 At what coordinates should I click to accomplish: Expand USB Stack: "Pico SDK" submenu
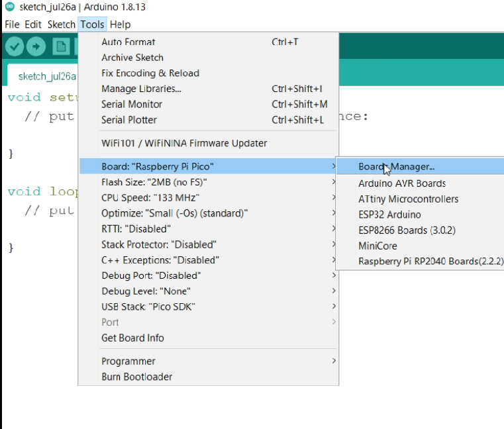coord(208,307)
